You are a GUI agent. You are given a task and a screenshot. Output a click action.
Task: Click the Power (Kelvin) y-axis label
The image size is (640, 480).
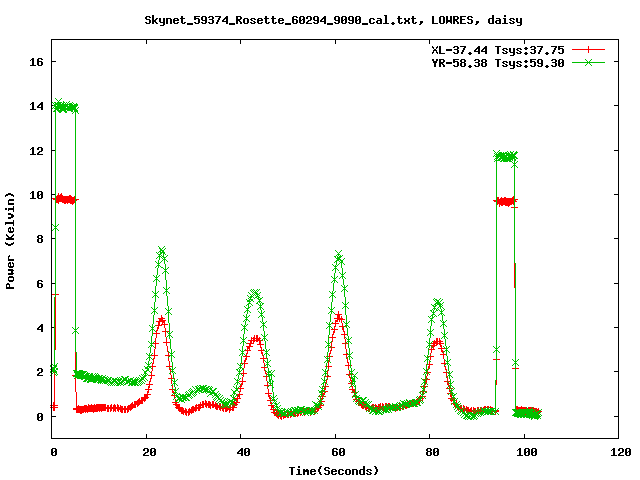pos(10,241)
